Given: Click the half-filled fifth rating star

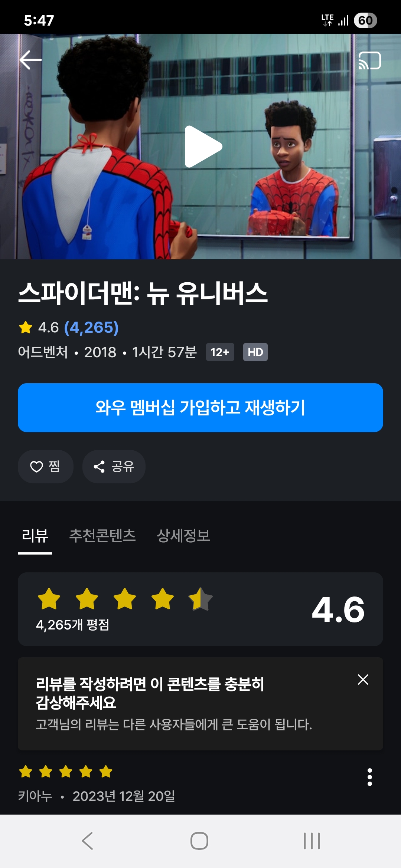Looking at the screenshot, I should point(200,599).
